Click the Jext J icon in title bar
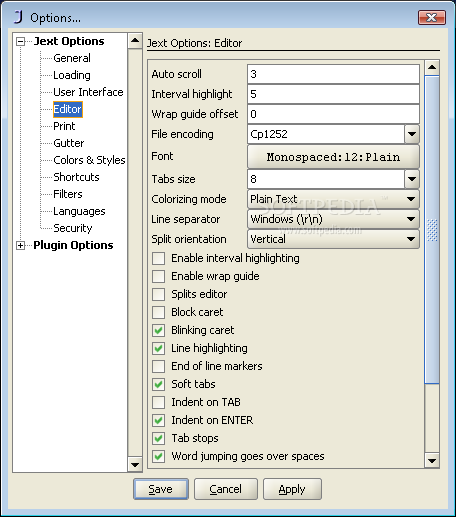The width and height of the screenshot is (456, 517). [19, 17]
